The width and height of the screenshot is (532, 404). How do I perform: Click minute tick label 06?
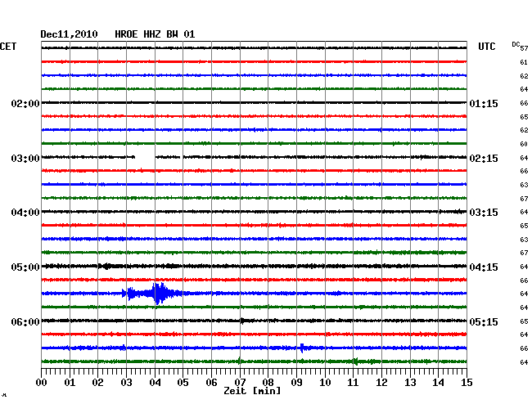(x=211, y=382)
